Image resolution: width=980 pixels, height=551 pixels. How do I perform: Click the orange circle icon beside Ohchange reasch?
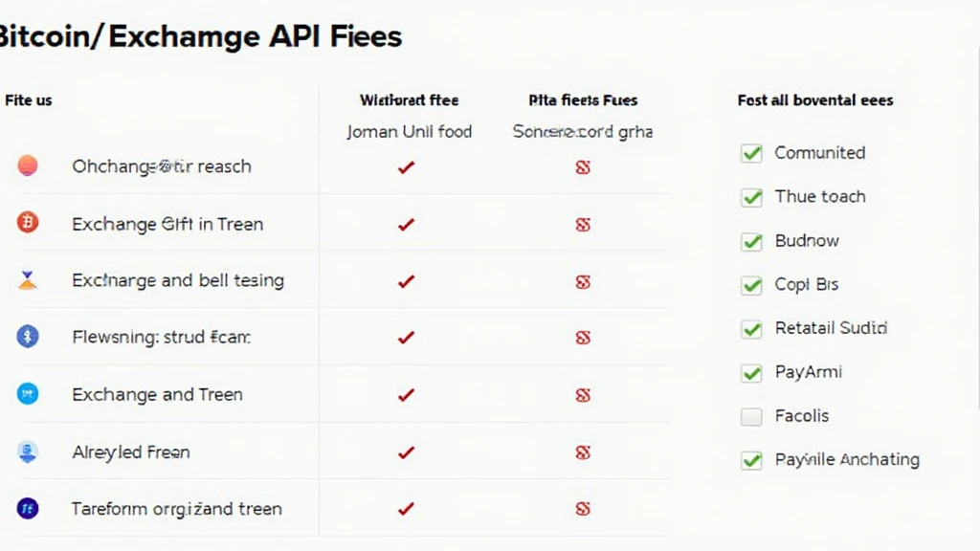tap(28, 165)
